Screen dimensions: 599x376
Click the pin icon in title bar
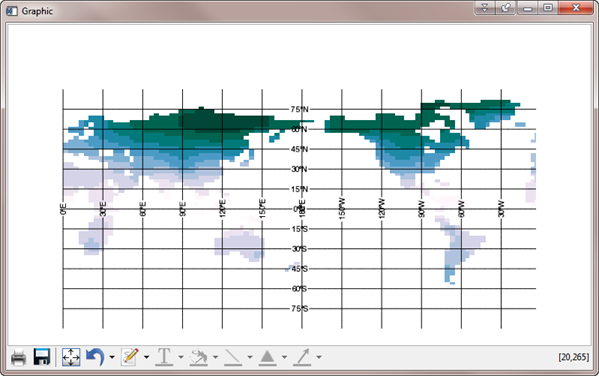coord(506,8)
